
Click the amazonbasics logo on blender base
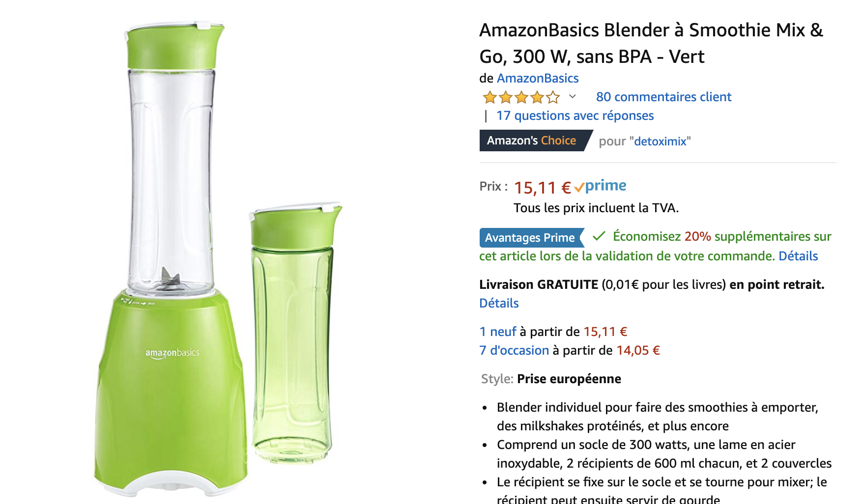[172, 353]
